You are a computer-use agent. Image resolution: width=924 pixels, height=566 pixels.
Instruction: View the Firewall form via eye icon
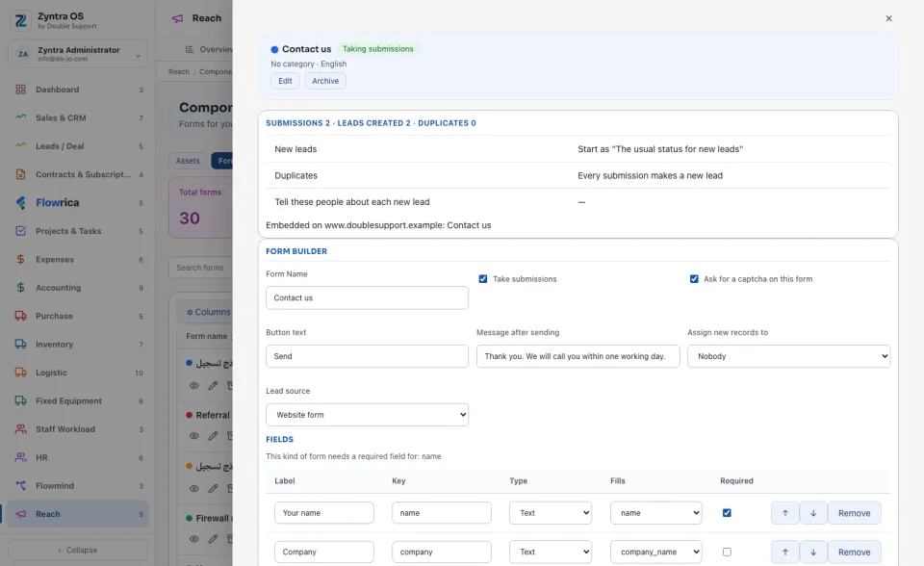(193, 538)
